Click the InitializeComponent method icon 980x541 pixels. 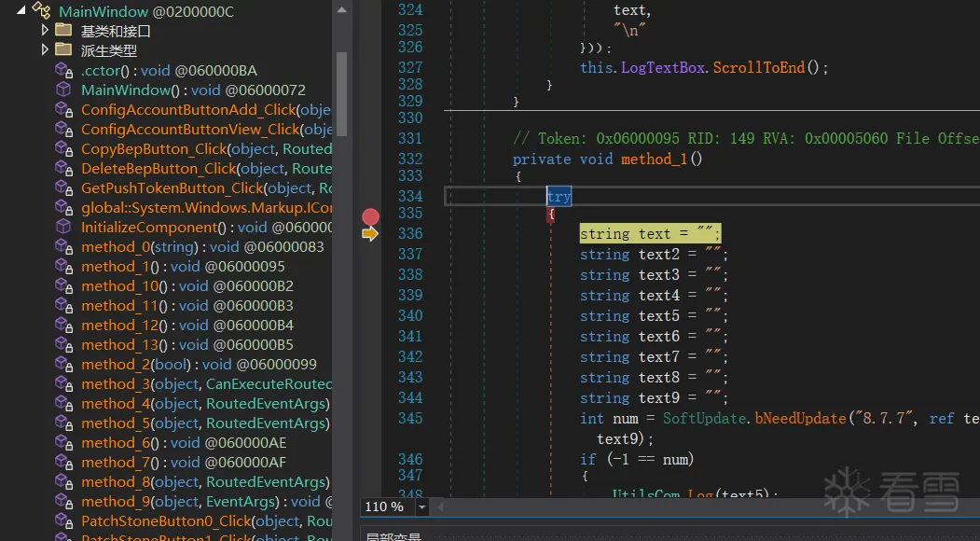[63, 227]
